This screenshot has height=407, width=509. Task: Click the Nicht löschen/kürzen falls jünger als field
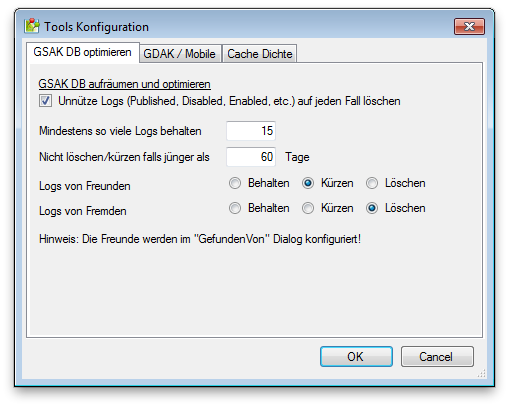pyautogui.click(x=251, y=157)
